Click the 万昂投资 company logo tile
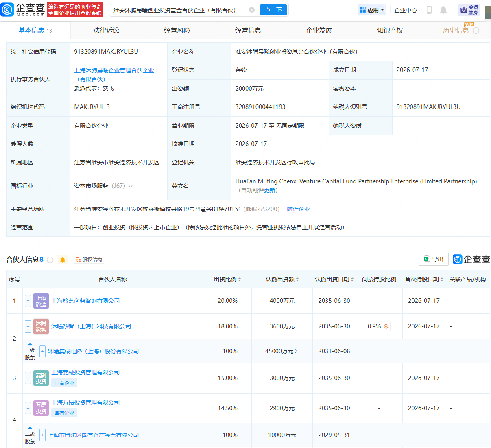The height and width of the screenshot is (448, 491). click(x=41, y=408)
